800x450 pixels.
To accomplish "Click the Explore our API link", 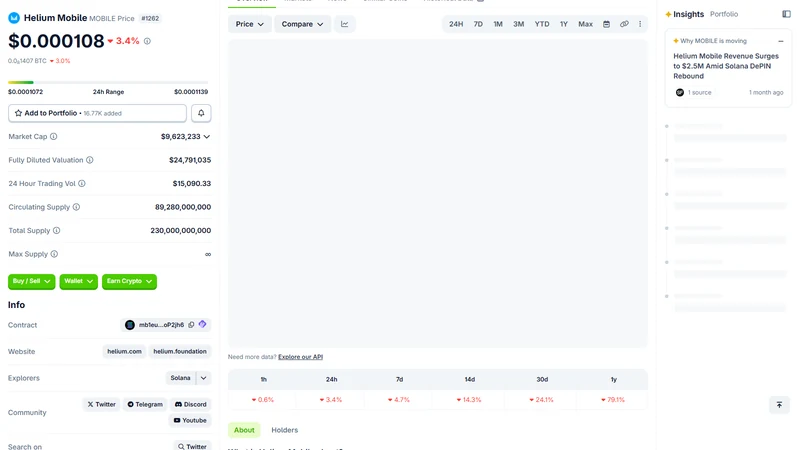I will pos(301,357).
